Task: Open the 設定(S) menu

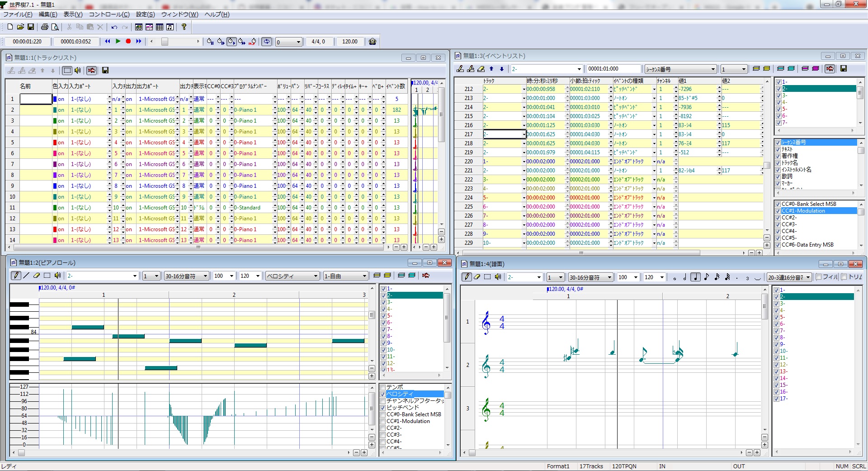Action: tap(145, 14)
